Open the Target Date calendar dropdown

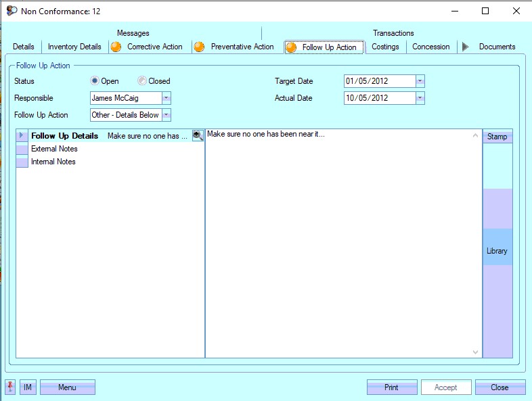tap(420, 81)
